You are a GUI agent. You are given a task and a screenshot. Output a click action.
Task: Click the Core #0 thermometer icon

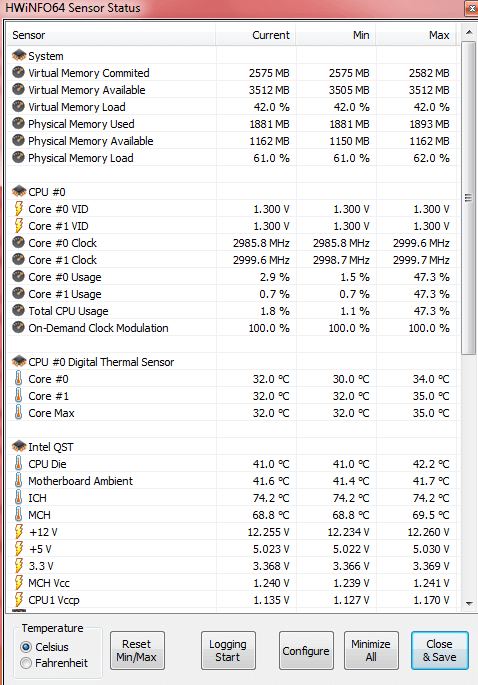coord(18,378)
